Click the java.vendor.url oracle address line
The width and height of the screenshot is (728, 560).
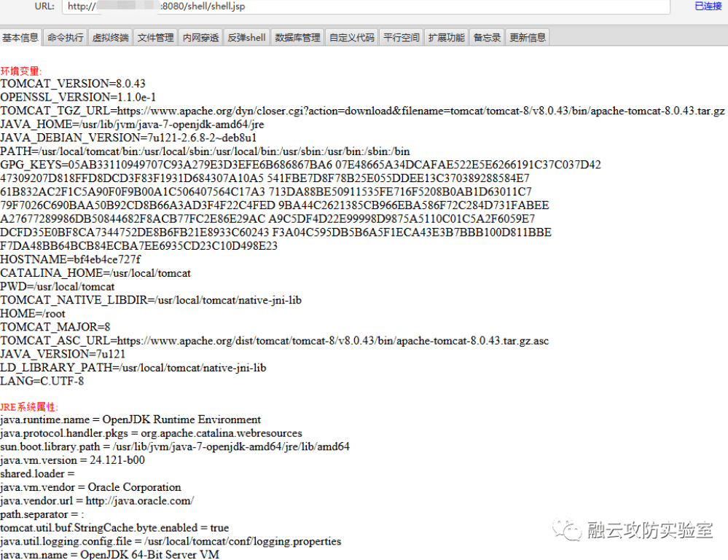click(x=97, y=501)
